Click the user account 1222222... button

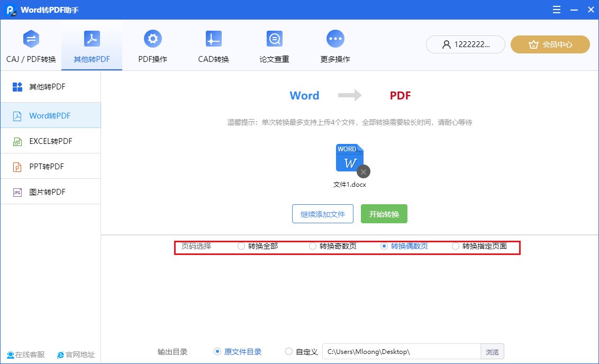(x=465, y=44)
